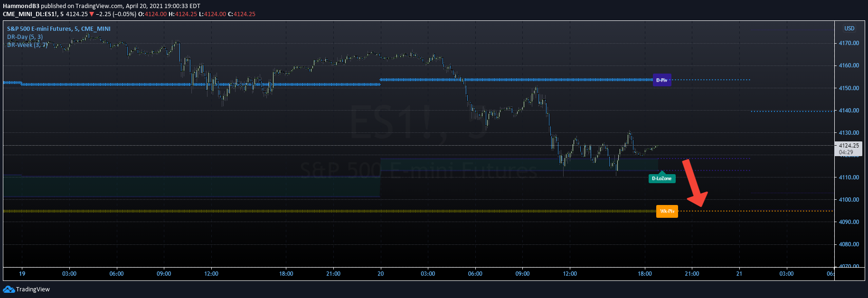Click the HammondB3 author name
The height and width of the screenshot is (298, 868).
tap(21, 6)
